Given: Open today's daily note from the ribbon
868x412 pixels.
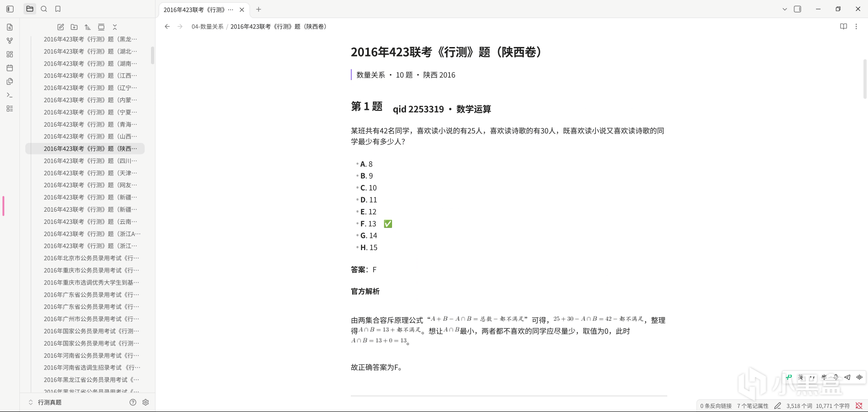Looking at the screenshot, I should click(10, 68).
